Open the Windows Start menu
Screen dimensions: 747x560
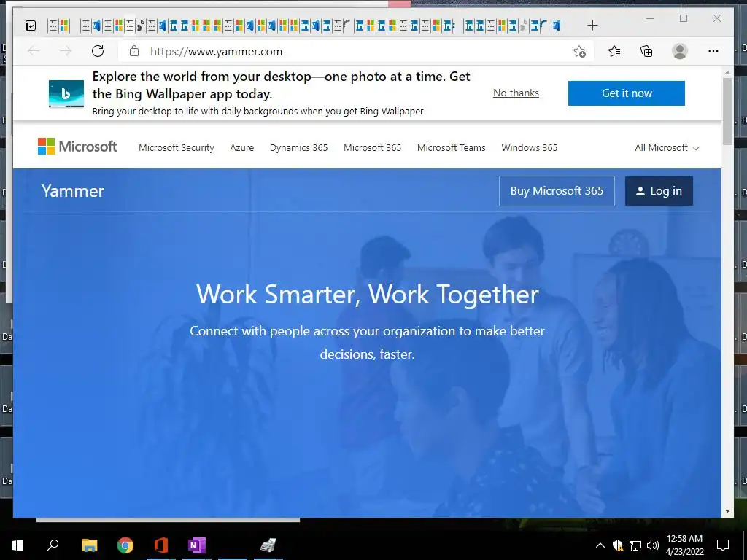click(18, 545)
